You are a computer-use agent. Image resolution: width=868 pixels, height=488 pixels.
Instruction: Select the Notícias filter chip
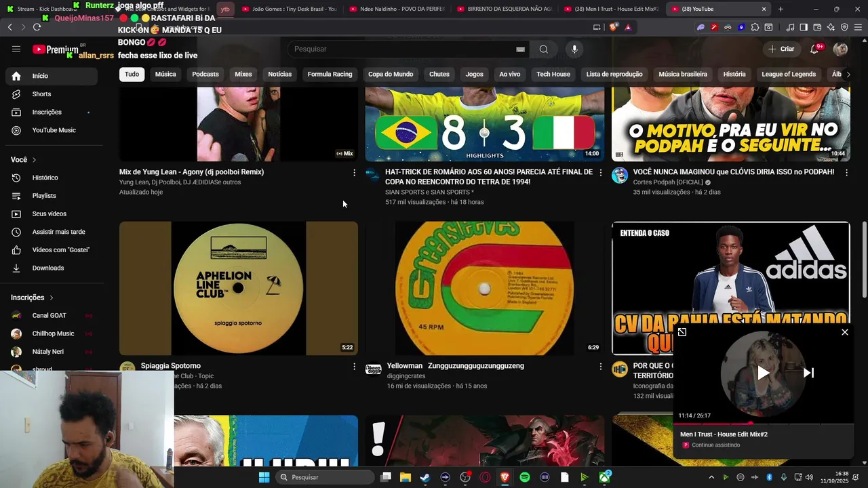point(280,74)
